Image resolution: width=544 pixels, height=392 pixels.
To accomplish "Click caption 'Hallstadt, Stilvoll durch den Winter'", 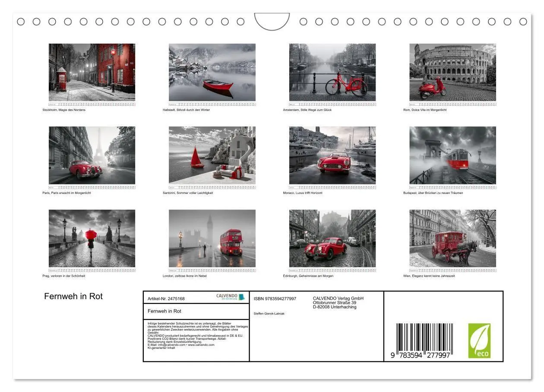I will tap(187, 110).
